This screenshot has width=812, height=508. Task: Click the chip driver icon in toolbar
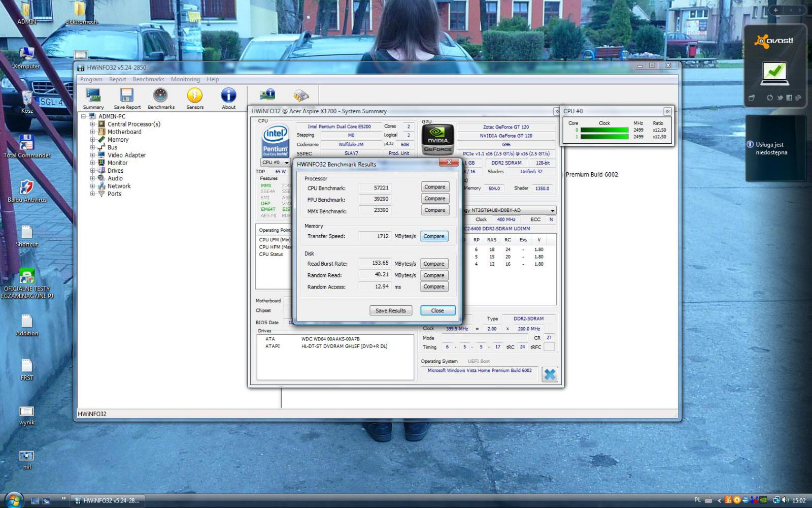click(x=301, y=95)
